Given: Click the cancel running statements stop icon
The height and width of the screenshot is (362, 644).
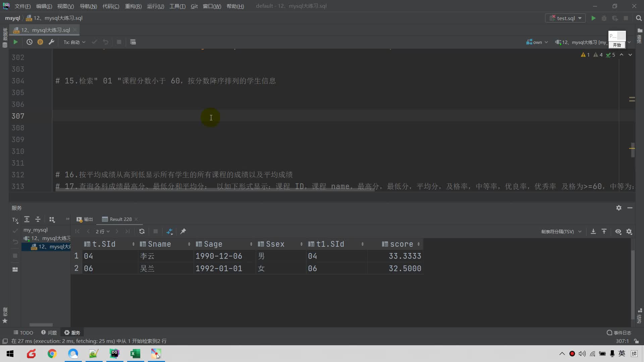Looking at the screenshot, I should pyautogui.click(x=119, y=42).
